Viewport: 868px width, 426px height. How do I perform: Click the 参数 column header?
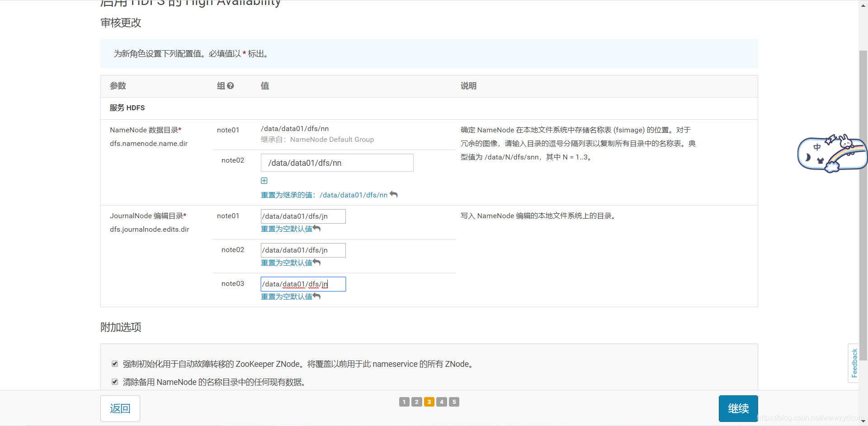[118, 86]
